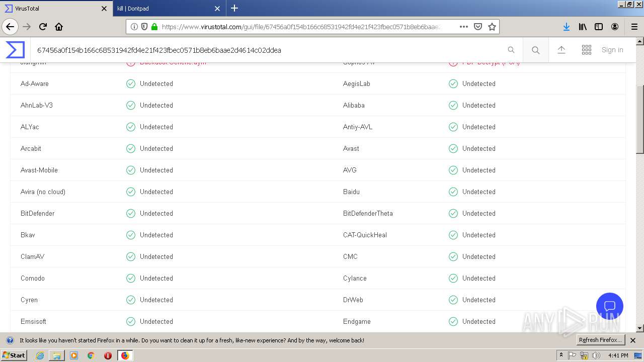The height and width of the screenshot is (362, 644).
Task: Open page actions three-dots menu
Action: click(x=464, y=27)
